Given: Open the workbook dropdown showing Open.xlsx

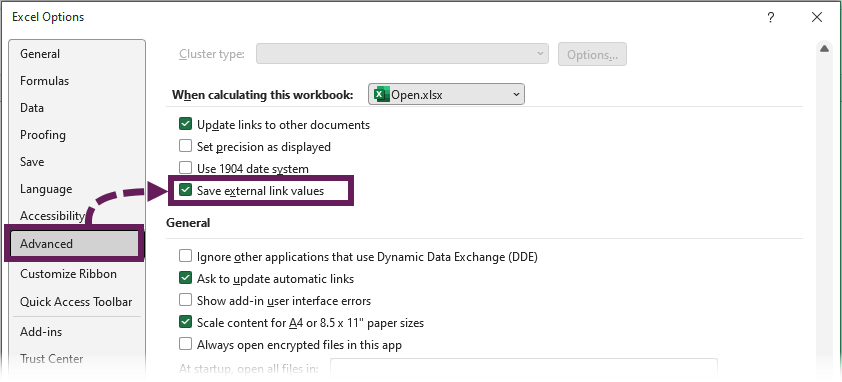Looking at the screenshot, I should (x=446, y=95).
